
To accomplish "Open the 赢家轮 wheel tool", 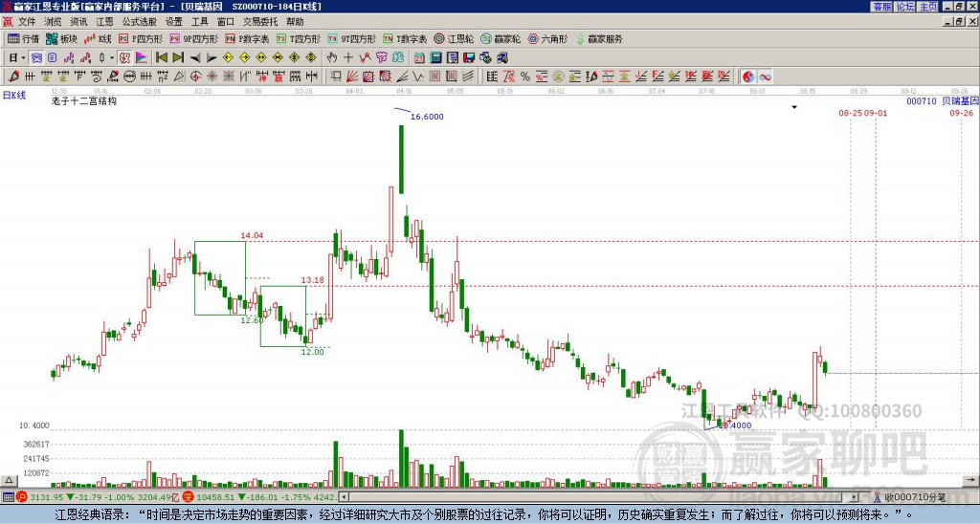I will tap(501, 38).
